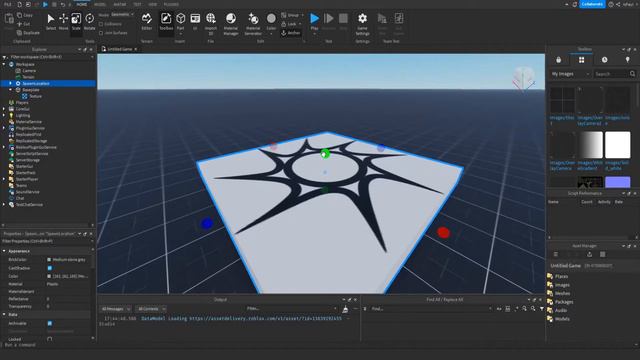The image size is (640, 360).
Task: Click the Filter workspace input field
Action: coord(47,57)
